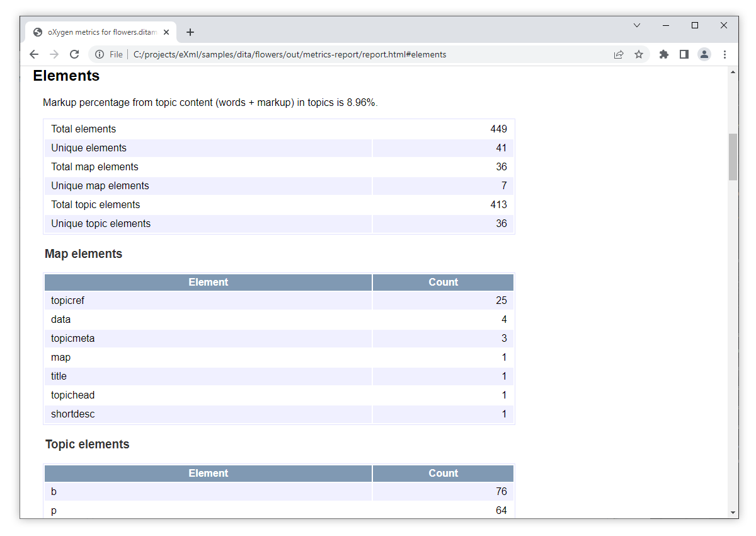Go back to the previous page
Viewport: 756px width, 536px height.
(x=34, y=54)
